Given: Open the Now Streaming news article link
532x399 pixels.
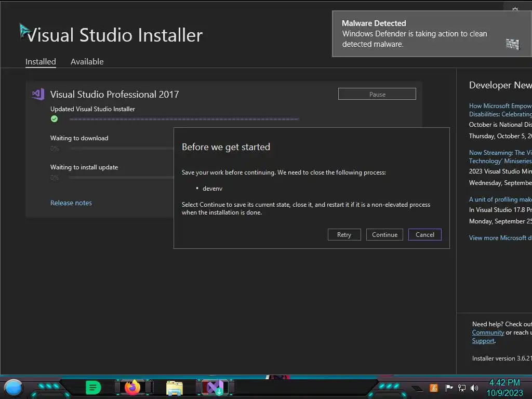Looking at the screenshot, I should coord(500,157).
